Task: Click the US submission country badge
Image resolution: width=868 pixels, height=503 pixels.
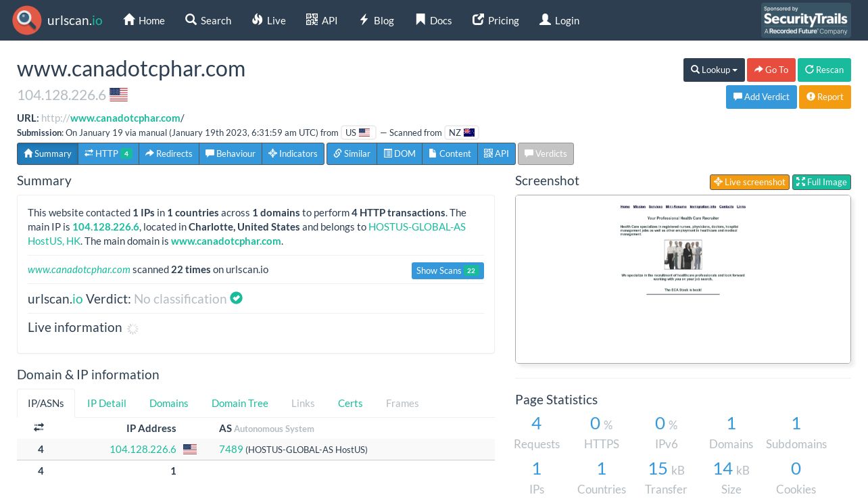Action: [x=358, y=133]
